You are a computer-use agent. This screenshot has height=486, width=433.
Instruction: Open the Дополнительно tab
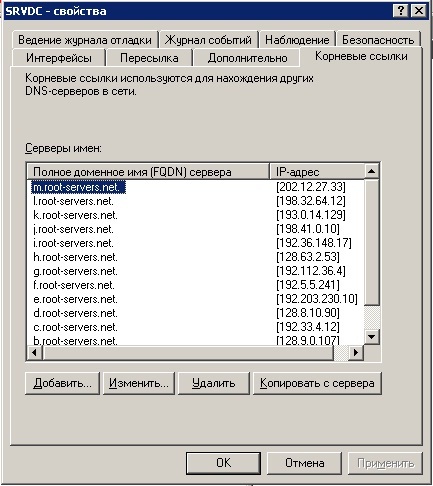pyautogui.click(x=247, y=58)
